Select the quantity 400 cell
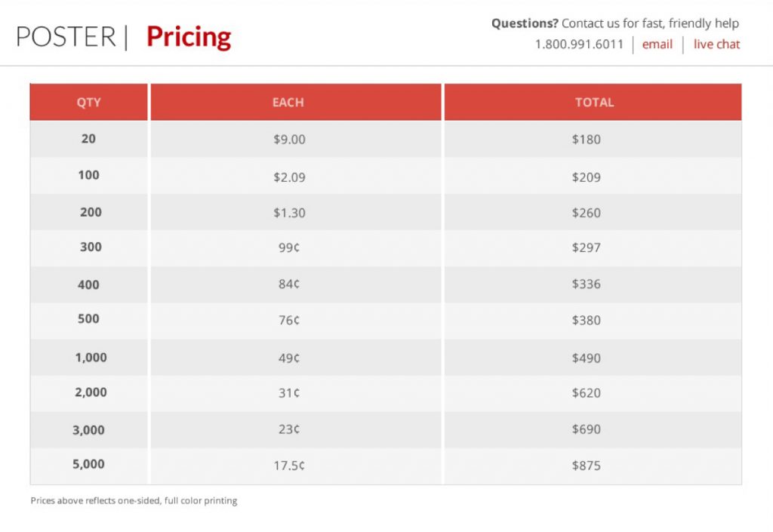Viewport: 773px width, 532px height. (89, 284)
